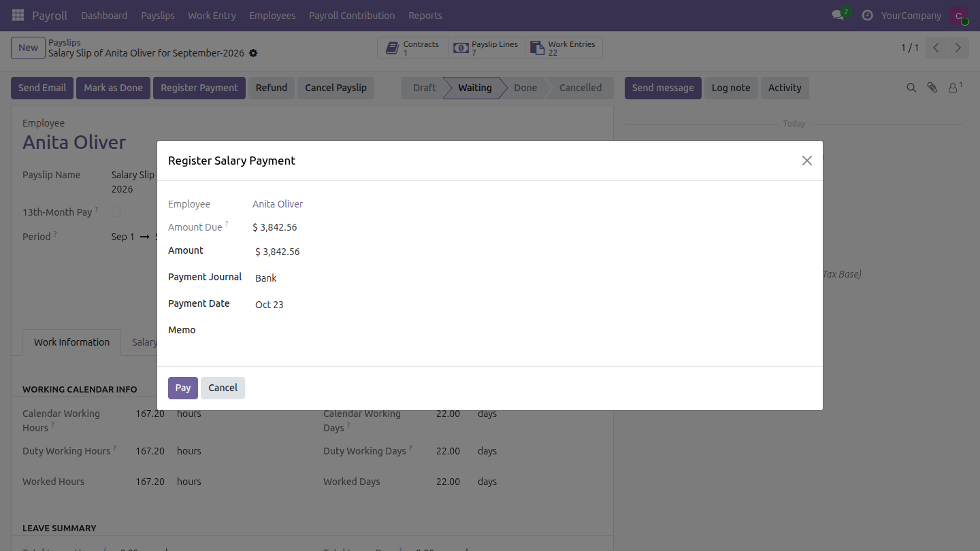Open the activities clock icon
This screenshot has width=980, height=551.
point(867,15)
